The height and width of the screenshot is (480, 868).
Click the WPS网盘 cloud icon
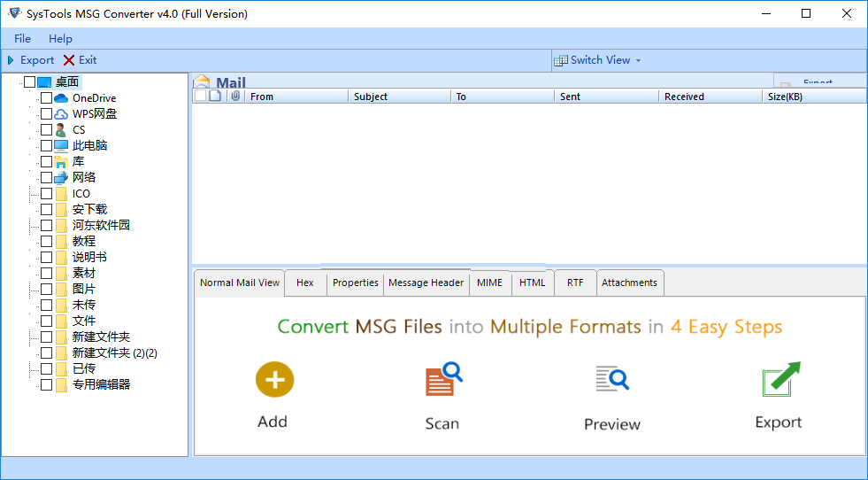[61, 114]
